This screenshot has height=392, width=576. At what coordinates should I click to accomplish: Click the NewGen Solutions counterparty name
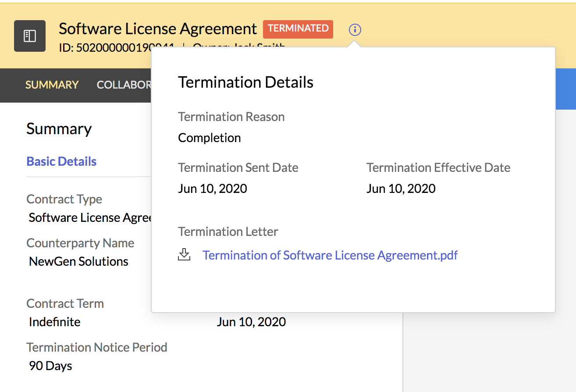click(x=78, y=261)
